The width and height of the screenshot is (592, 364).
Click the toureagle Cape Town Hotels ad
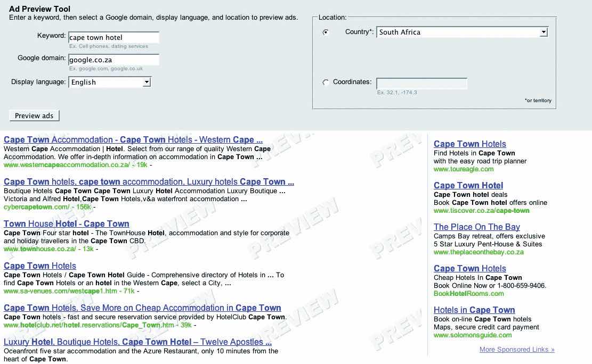(x=469, y=144)
